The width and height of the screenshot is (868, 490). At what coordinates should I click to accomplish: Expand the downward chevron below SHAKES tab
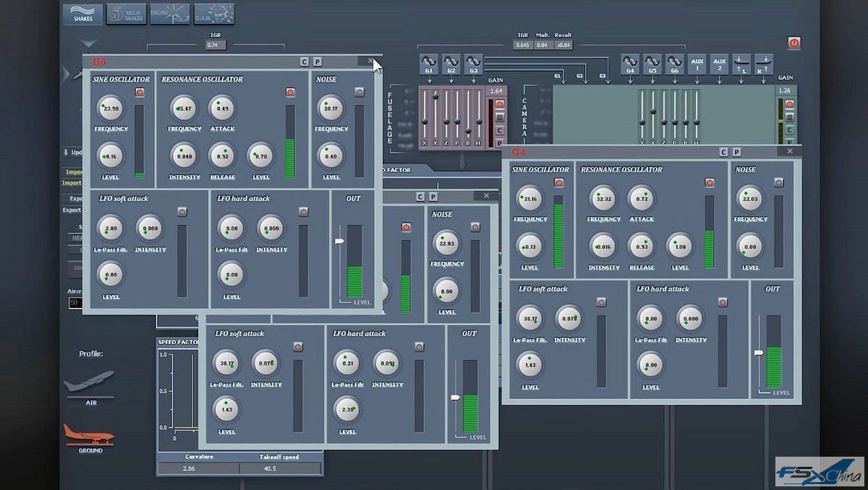(x=88, y=44)
